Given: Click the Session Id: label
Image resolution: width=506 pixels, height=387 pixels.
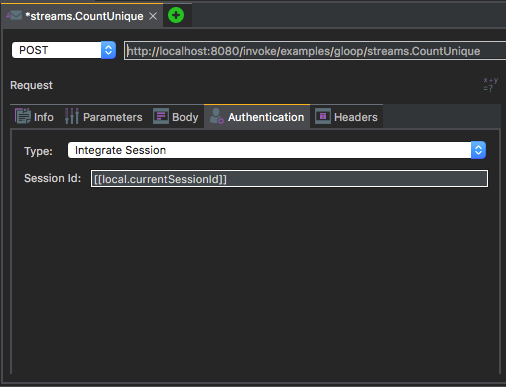Looking at the screenshot, I should (52, 178).
